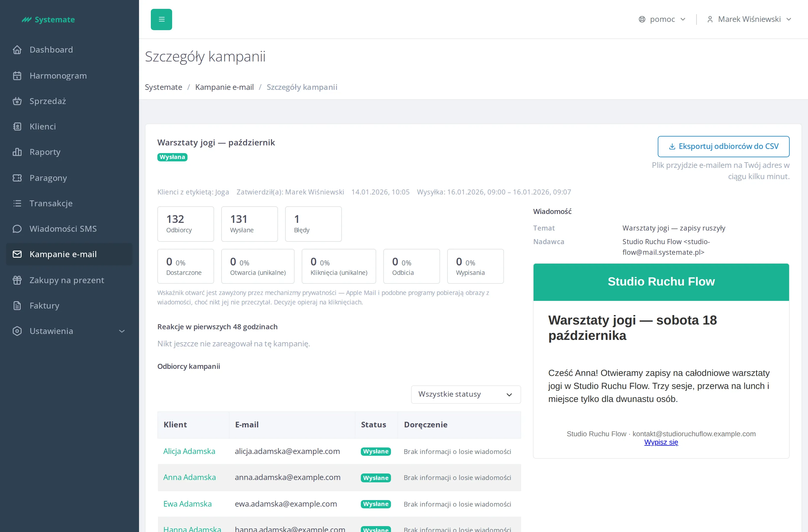Open client Anna Adamska
Image resolution: width=808 pixels, height=532 pixels.
pos(190,477)
